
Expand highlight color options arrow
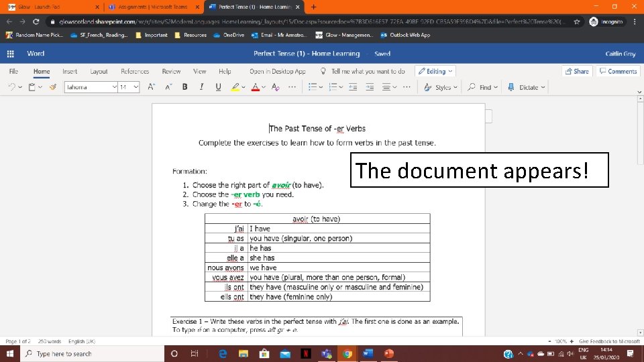click(244, 87)
